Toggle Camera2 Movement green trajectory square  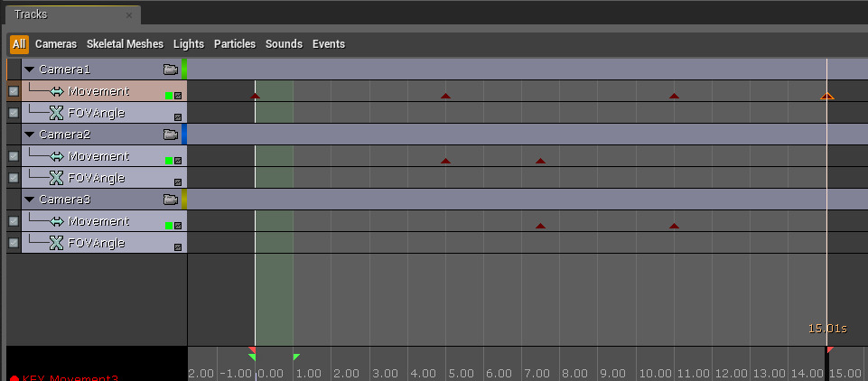click(169, 161)
